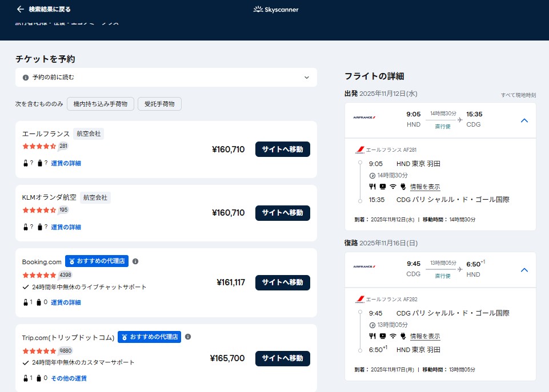Expand 予約の前に読む panel
The height and width of the screenshot is (392, 549).
click(x=166, y=77)
